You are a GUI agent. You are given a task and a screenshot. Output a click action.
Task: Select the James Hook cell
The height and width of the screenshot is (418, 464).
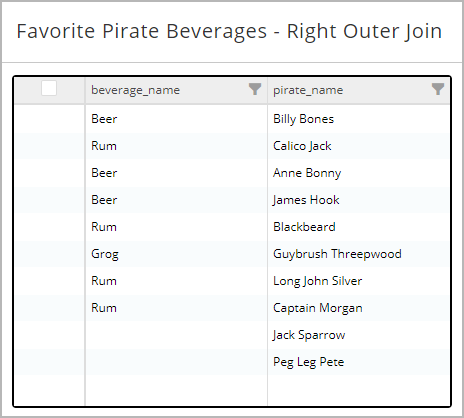(359, 200)
